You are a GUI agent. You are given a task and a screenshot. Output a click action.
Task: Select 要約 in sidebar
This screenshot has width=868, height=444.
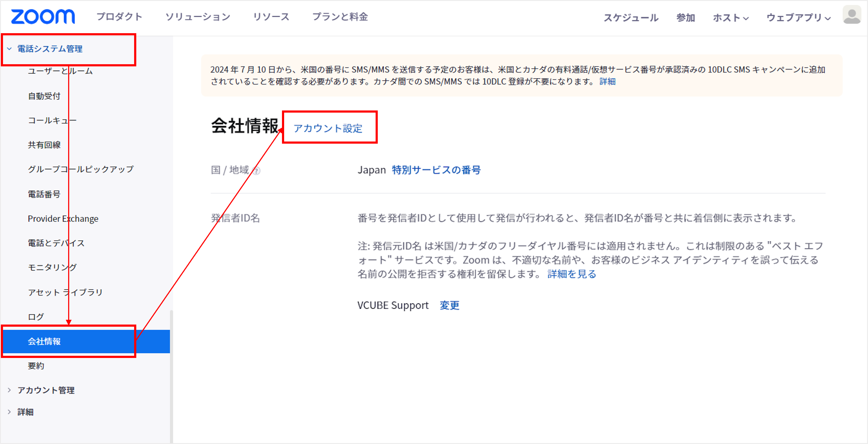coord(36,366)
